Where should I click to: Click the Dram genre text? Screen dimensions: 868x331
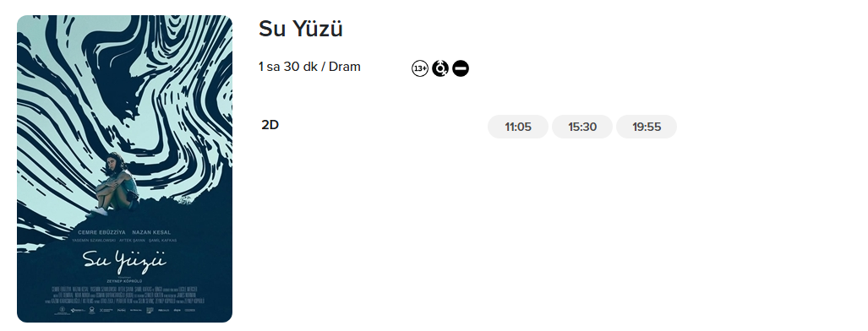pyautogui.click(x=344, y=67)
